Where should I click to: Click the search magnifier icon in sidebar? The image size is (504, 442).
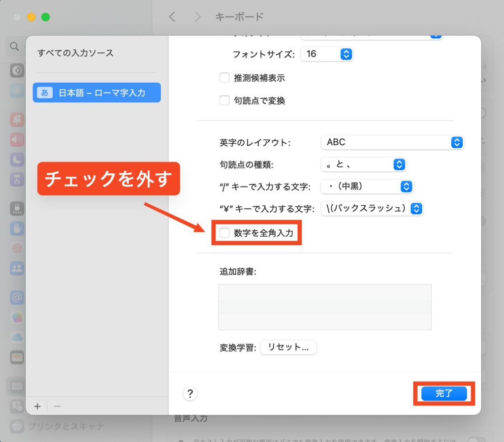click(15, 47)
